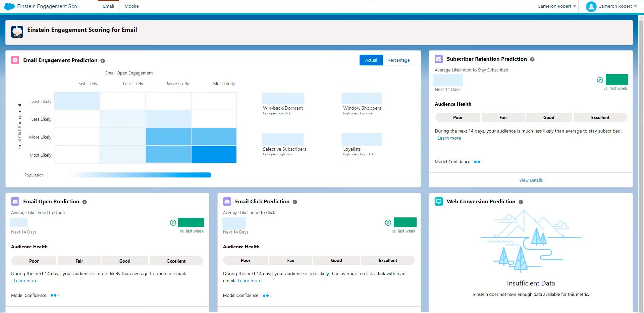
Task: Open info tooltip for Email Click Prediction
Action: click(295, 202)
